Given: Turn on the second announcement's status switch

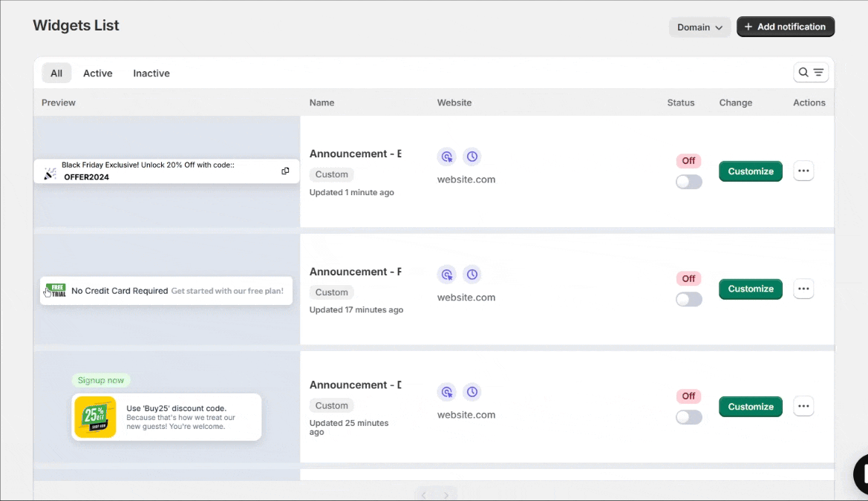Looking at the screenshot, I should [x=688, y=299].
